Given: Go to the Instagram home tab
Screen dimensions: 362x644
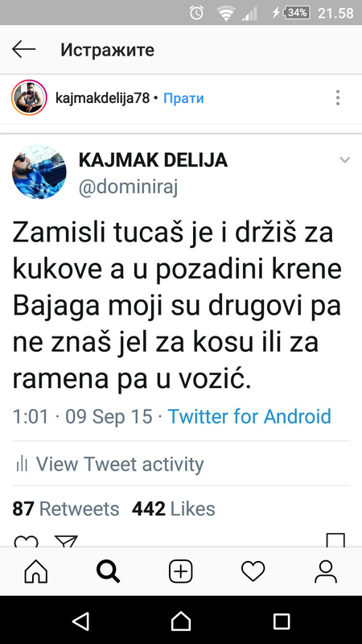Looking at the screenshot, I should click(x=36, y=572).
